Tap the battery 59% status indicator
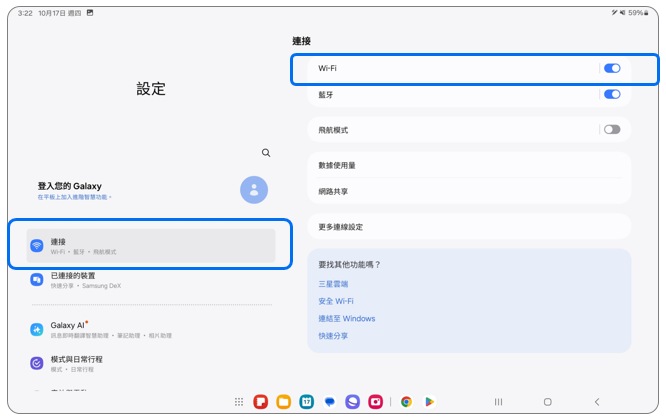 coord(638,13)
